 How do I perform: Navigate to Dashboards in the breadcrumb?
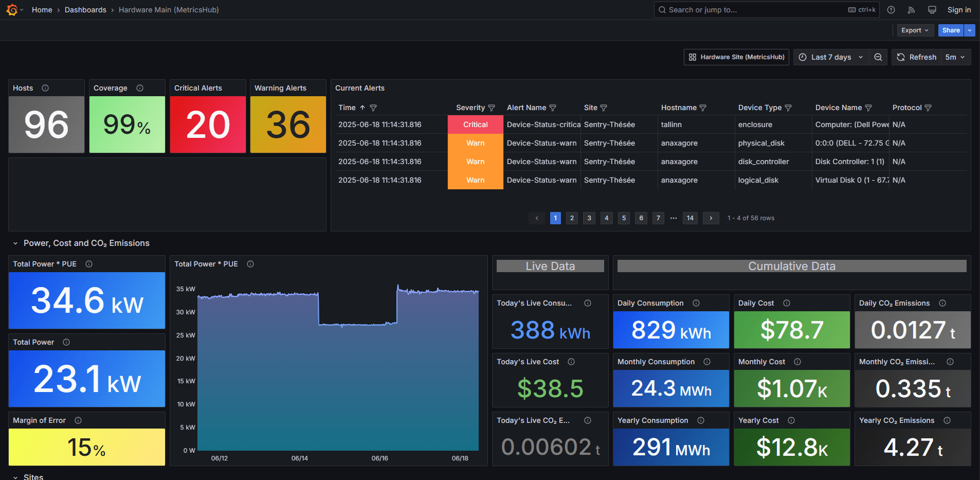coord(85,9)
